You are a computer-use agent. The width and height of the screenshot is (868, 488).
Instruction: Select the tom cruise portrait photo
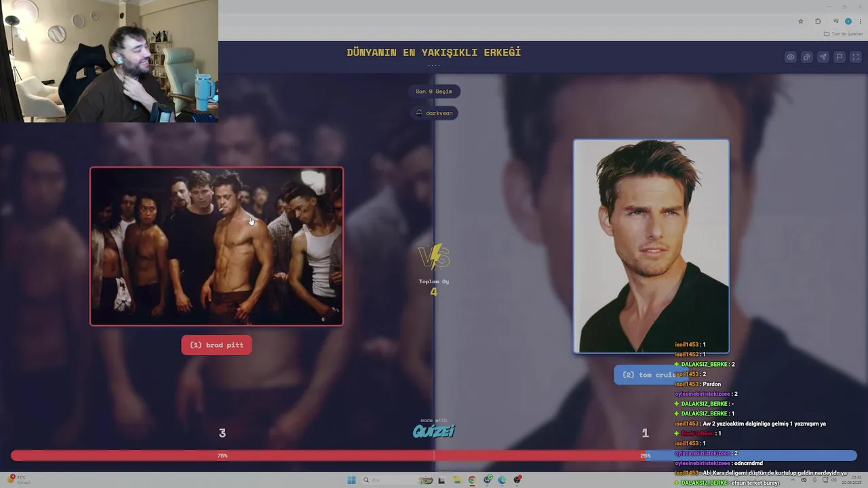pyautogui.click(x=651, y=246)
